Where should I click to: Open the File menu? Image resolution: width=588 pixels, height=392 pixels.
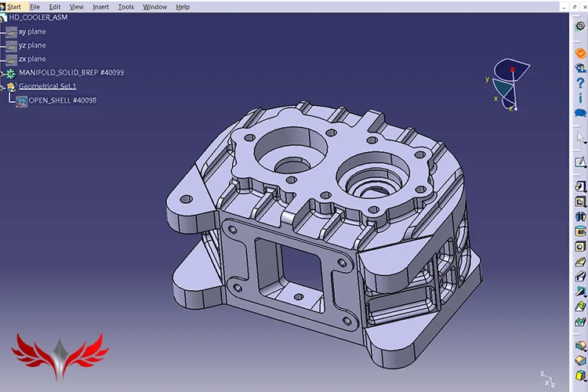coord(34,7)
